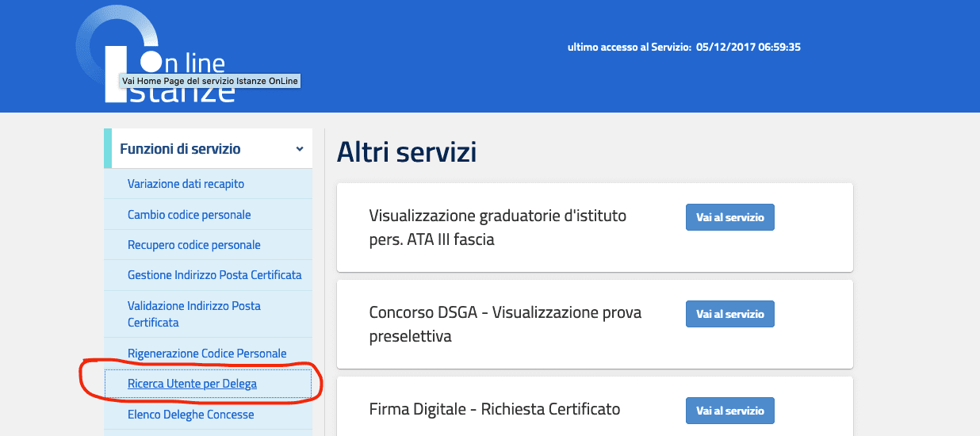Image resolution: width=980 pixels, height=436 pixels.
Task: Select the Funzioni di servizio menu header
Action: [x=180, y=149]
